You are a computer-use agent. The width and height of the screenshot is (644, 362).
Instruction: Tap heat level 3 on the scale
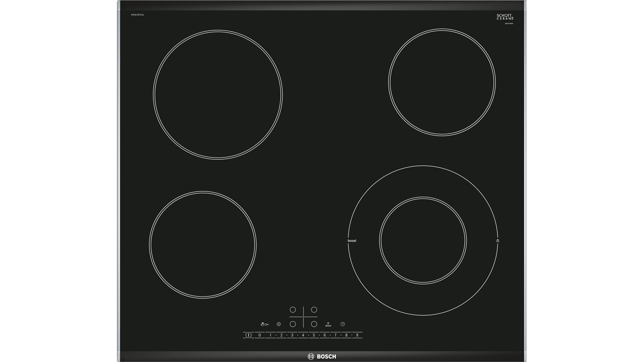[292, 335]
